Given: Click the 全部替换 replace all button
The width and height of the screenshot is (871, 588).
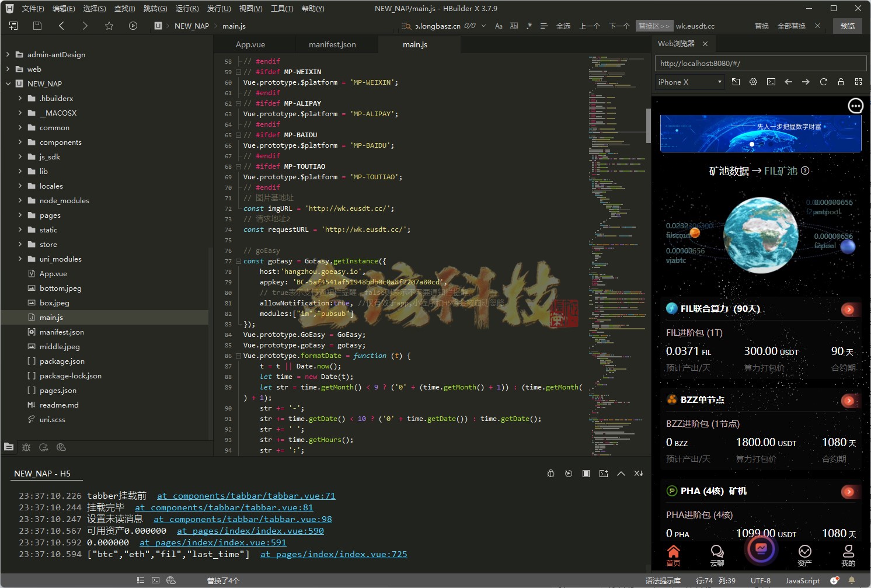Looking at the screenshot, I should point(791,26).
